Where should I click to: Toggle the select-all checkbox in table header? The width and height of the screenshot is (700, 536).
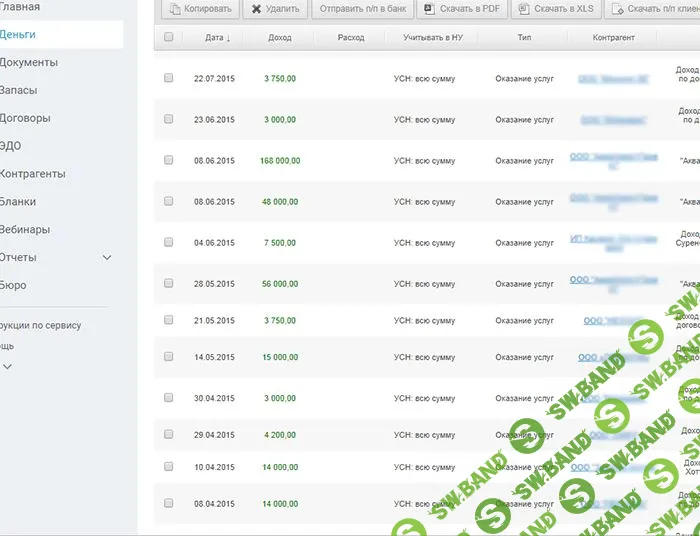pos(168,37)
